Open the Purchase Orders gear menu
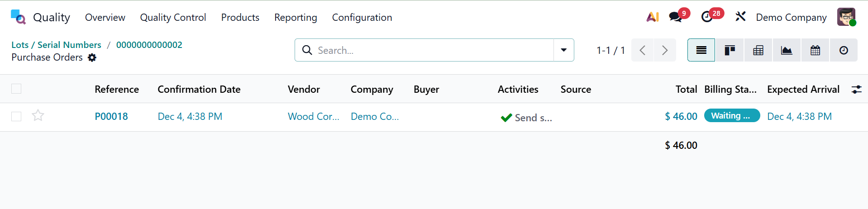Image resolution: width=868 pixels, height=209 pixels. pos(92,57)
